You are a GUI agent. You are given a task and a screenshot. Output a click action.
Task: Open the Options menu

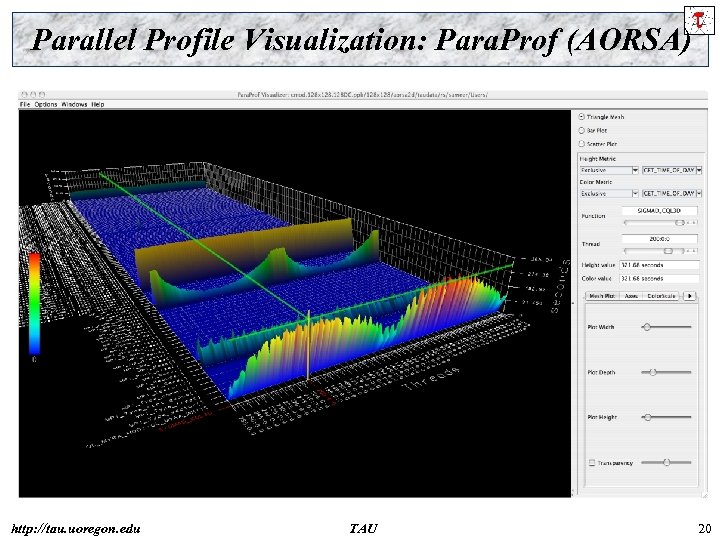pos(46,105)
